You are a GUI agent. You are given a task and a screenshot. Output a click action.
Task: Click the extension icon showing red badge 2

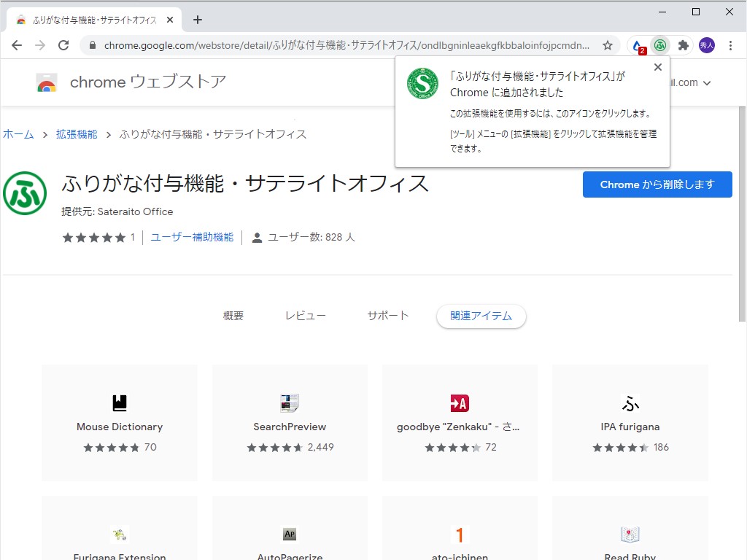tap(635, 44)
